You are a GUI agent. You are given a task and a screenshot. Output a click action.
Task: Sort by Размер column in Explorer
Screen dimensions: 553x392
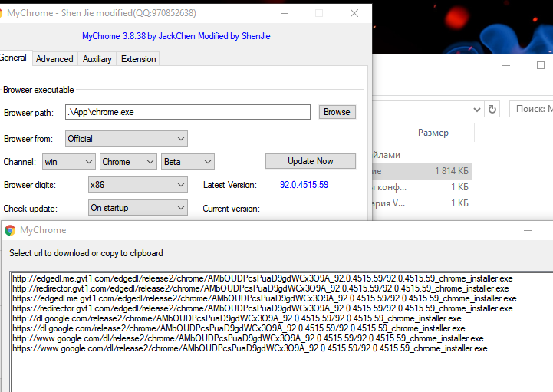433,133
